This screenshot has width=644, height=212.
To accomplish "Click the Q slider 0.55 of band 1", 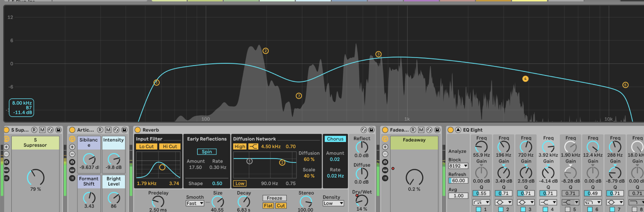I will (481, 193).
